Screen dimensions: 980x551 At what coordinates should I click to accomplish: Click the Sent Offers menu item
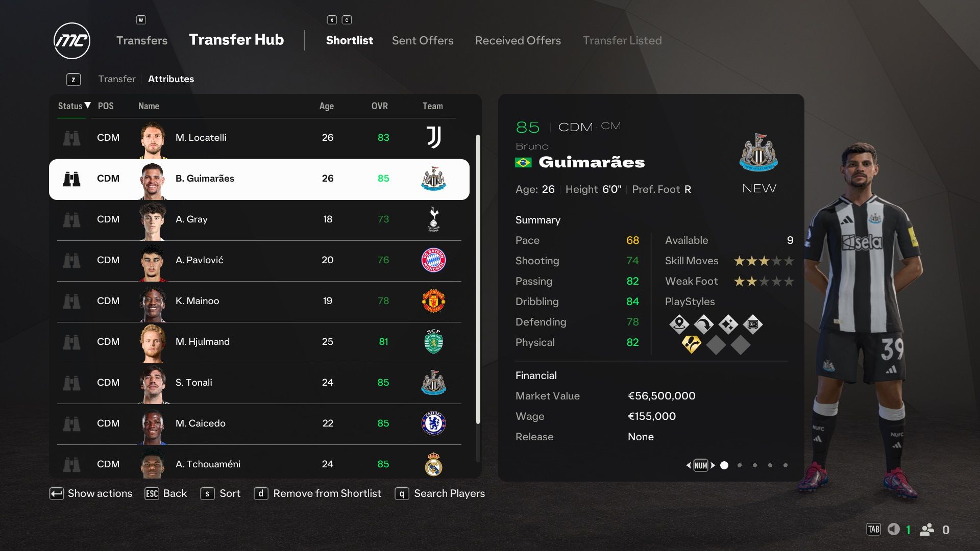[x=423, y=40]
